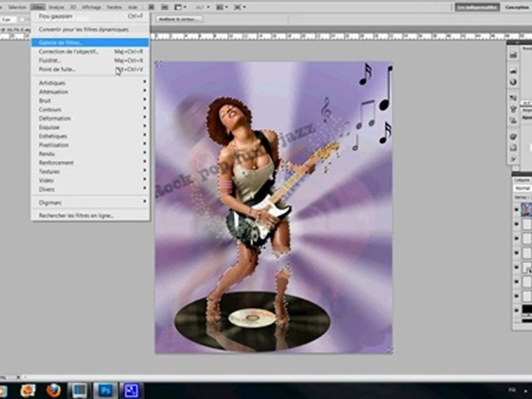This screenshot has width=532, height=399.
Task: Open the Aide menu
Action: point(132,7)
